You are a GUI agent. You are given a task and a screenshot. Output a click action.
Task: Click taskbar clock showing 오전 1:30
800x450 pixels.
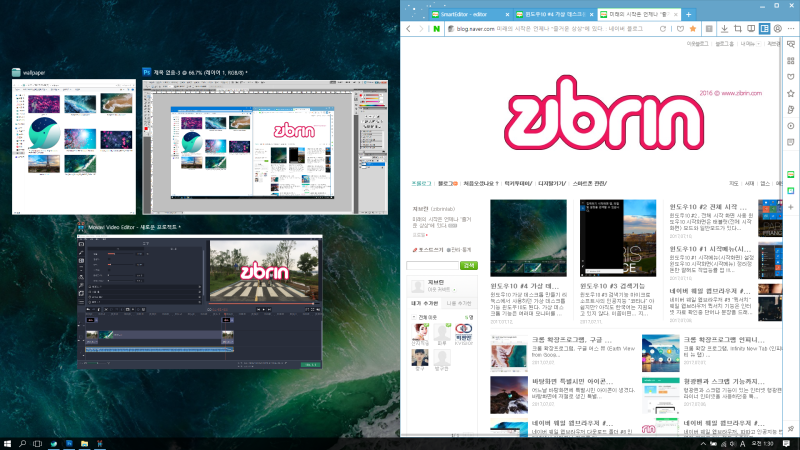click(762, 444)
